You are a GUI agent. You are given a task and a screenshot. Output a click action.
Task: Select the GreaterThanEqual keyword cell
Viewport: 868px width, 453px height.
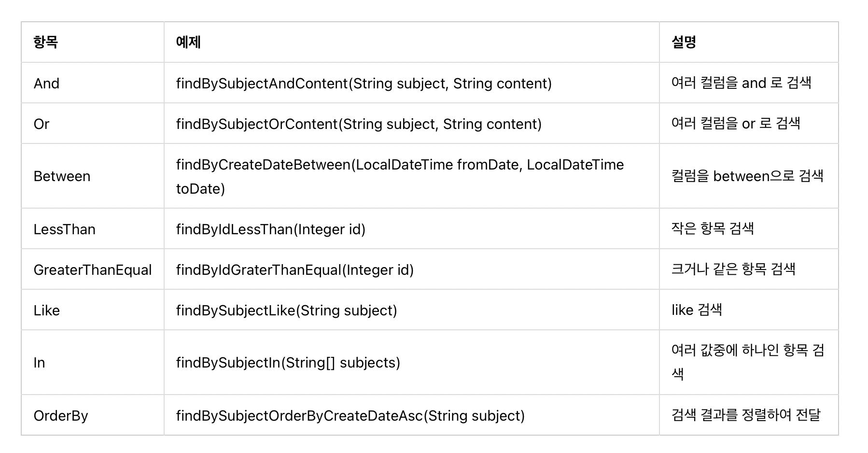pyautogui.click(x=93, y=269)
